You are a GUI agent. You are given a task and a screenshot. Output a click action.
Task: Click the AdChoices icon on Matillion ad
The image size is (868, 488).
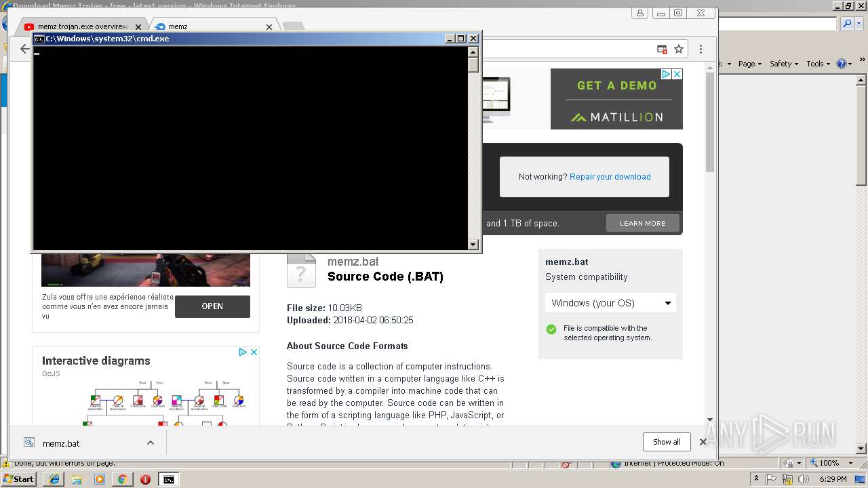click(x=667, y=74)
